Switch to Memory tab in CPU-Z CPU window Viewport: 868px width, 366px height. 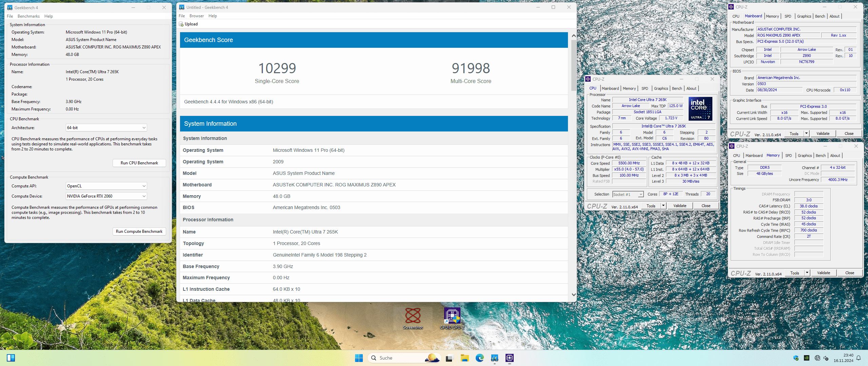[629, 88]
